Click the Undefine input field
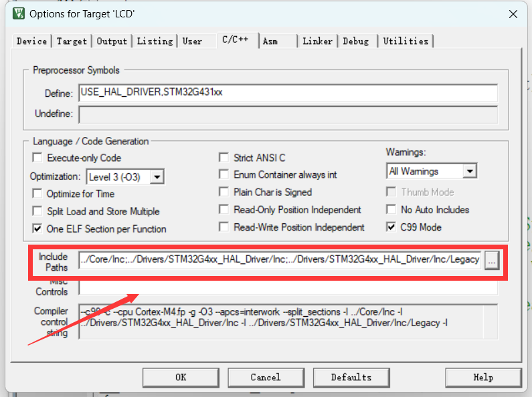Image resolution: width=532 pixels, height=397 pixels. click(x=288, y=114)
